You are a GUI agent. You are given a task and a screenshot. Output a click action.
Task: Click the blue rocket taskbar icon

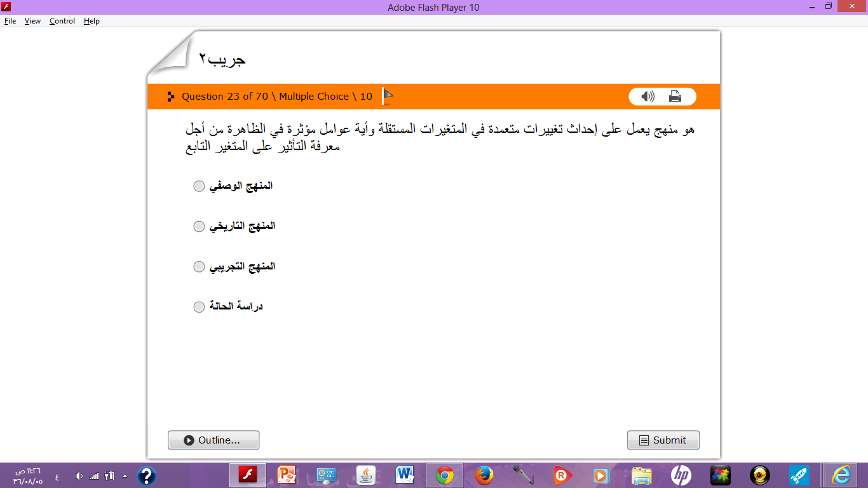(799, 475)
